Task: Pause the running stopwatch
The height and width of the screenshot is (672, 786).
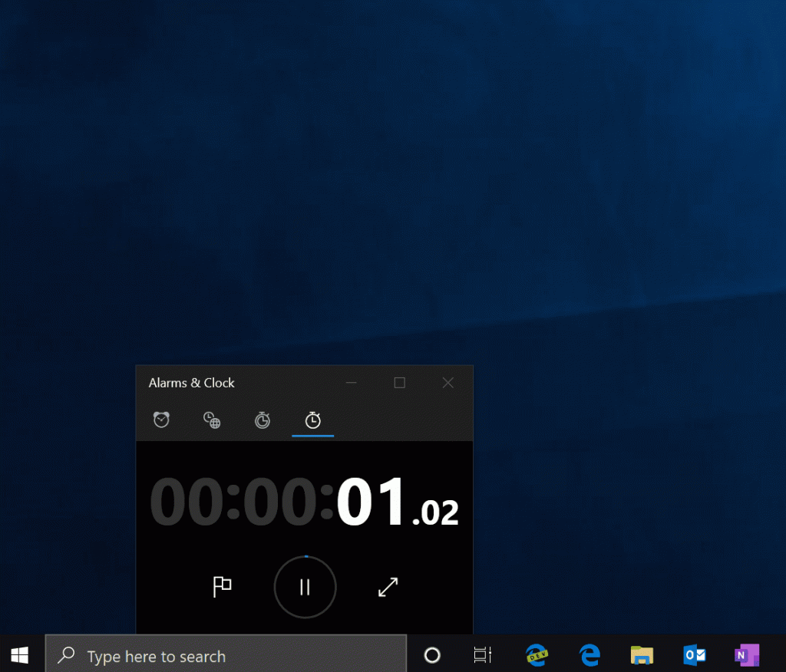Action: [x=305, y=586]
